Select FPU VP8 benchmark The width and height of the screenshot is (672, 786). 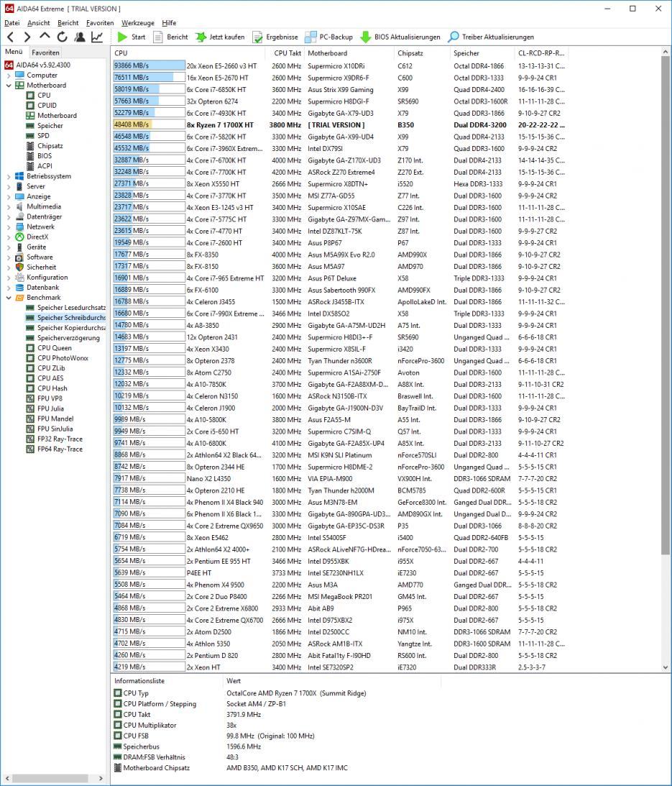pyautogui.click(x=50, y=398)
